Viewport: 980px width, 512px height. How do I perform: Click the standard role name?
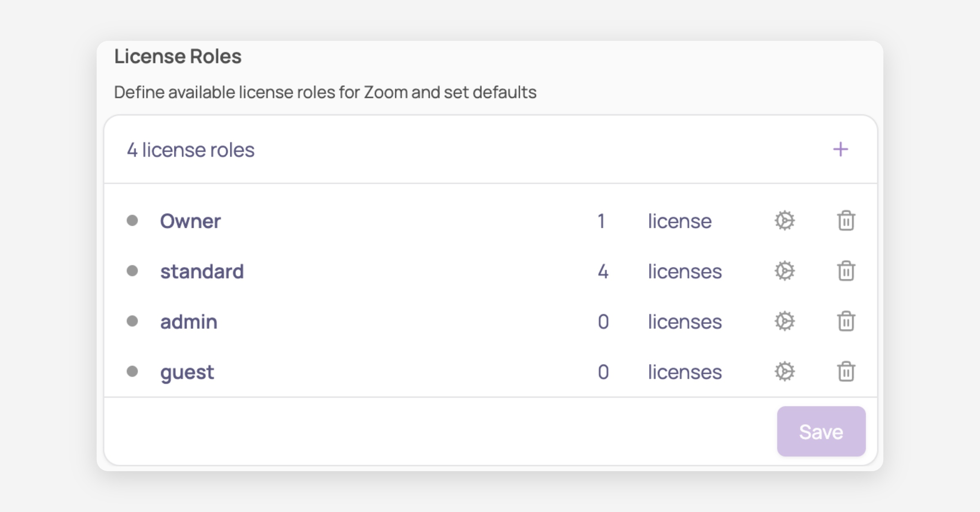pyautogui.click(x=202, y=272)
